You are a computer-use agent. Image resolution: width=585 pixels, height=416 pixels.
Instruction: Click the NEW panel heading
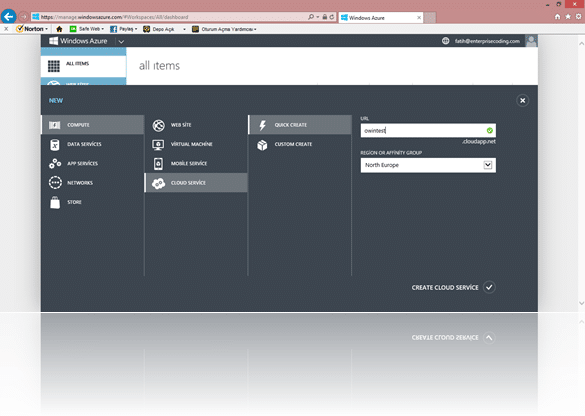(56, 101)
